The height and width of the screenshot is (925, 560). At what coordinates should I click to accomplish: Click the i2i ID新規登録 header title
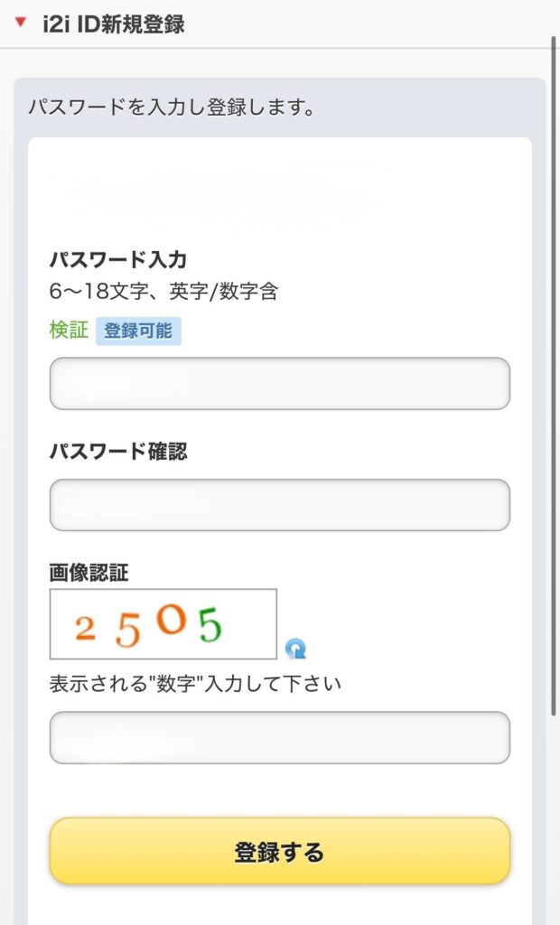[x=114, y=24]
